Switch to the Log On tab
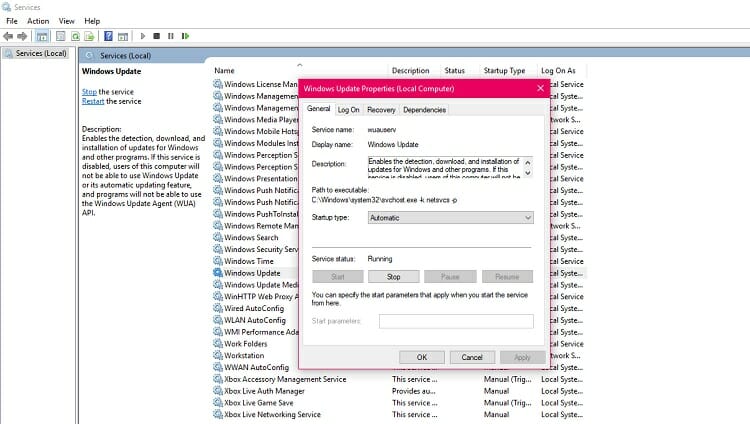 click(348, 110)
